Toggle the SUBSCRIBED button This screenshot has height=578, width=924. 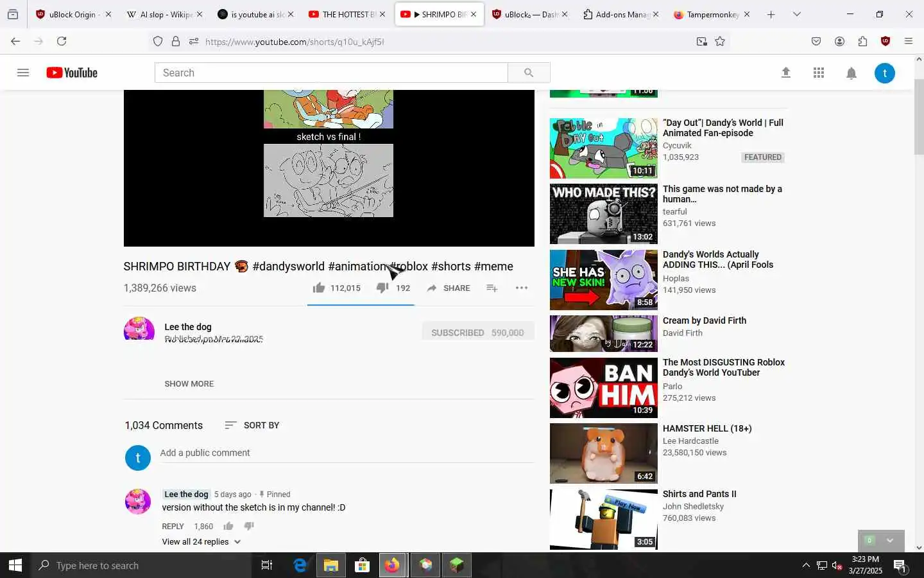tap(478, 332)
